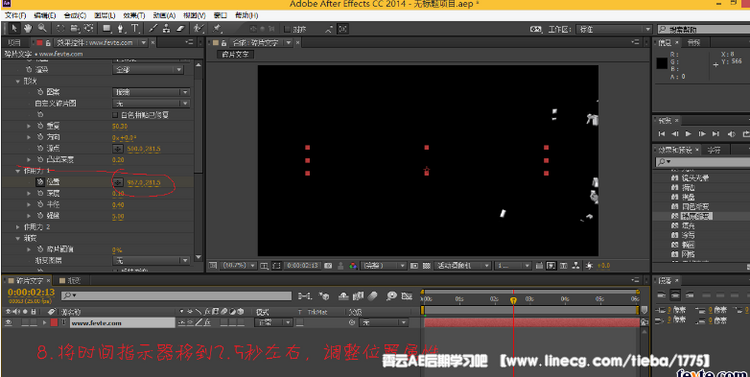Click the composition mini-flowchart icon in timeline
Screen dimensions: 750x377
(305, 296)
